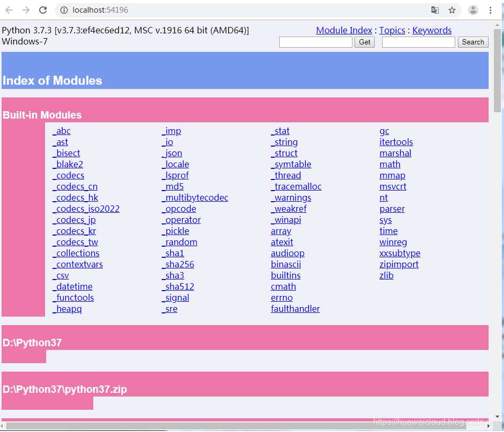Open Chrome three-dot menu
This screenshot has width=504, height=432.
pos(490,10)
